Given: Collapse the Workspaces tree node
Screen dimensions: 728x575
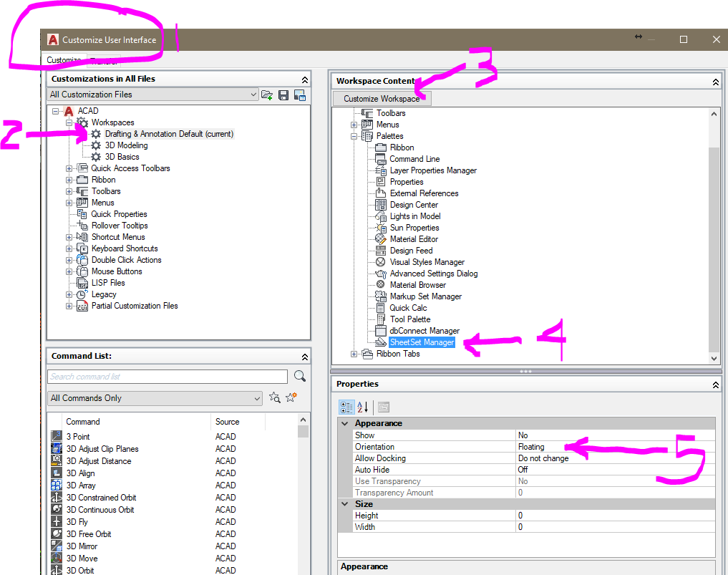Looking at the screenshot, I should click(x=69, y=122).
